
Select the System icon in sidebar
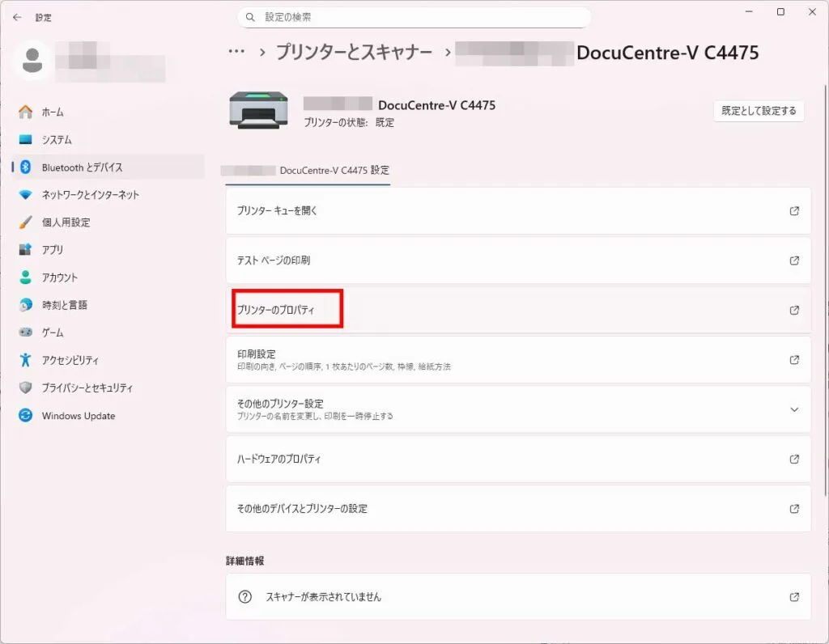[x=26, y=140]
